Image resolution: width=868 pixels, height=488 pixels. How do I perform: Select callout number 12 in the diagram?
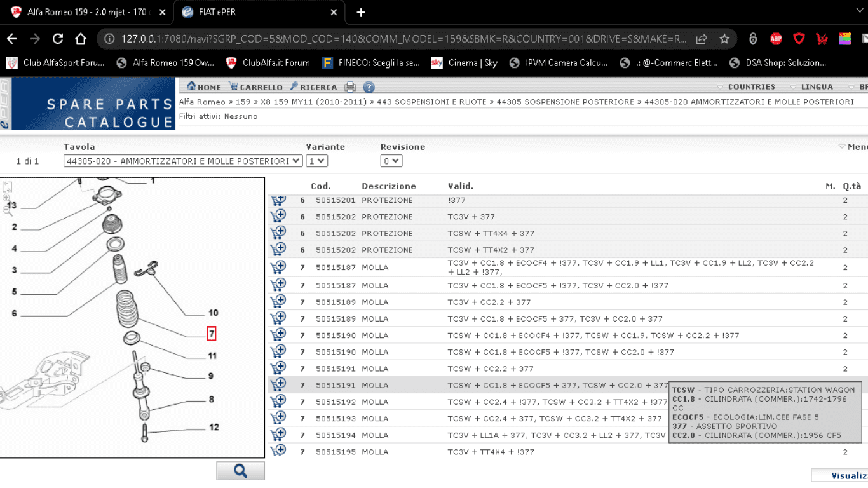tap(214, 427)
